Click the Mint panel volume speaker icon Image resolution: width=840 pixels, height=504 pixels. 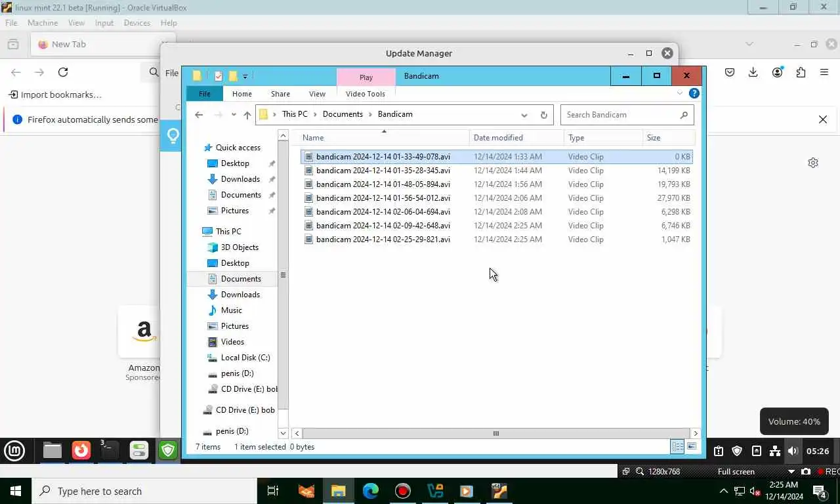[x=793, y=451]
